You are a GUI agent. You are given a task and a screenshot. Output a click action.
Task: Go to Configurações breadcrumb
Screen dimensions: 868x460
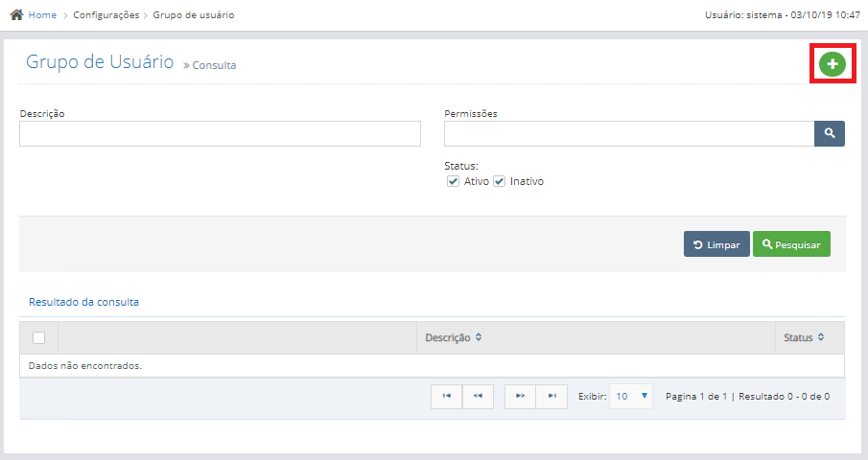pos(106,15)
